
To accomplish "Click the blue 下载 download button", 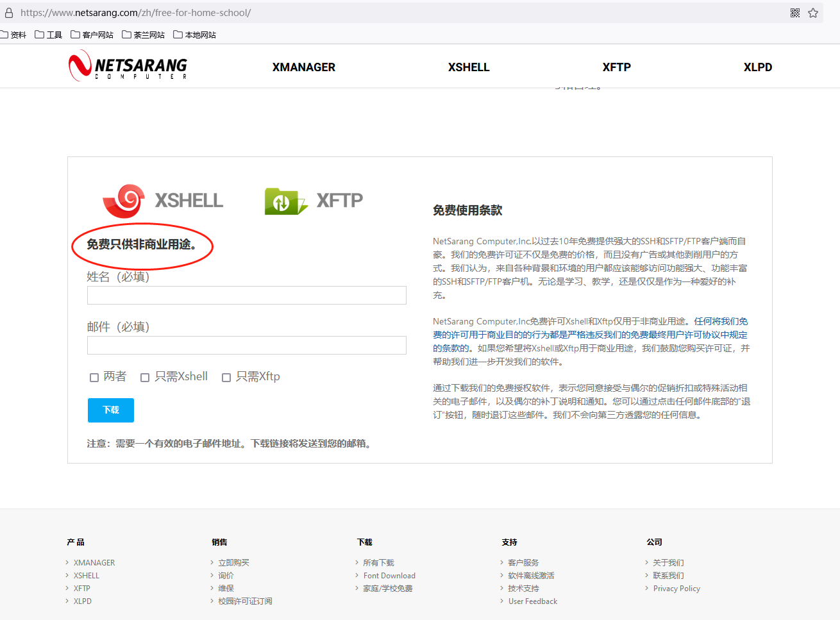I will (x=111, y=410).
